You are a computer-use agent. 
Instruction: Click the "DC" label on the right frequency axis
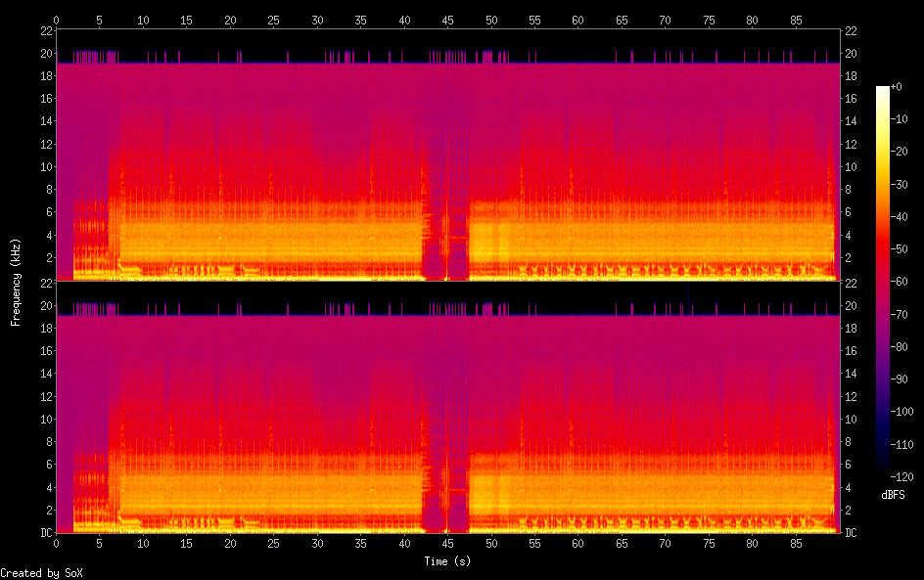click(x=851, y=532)
